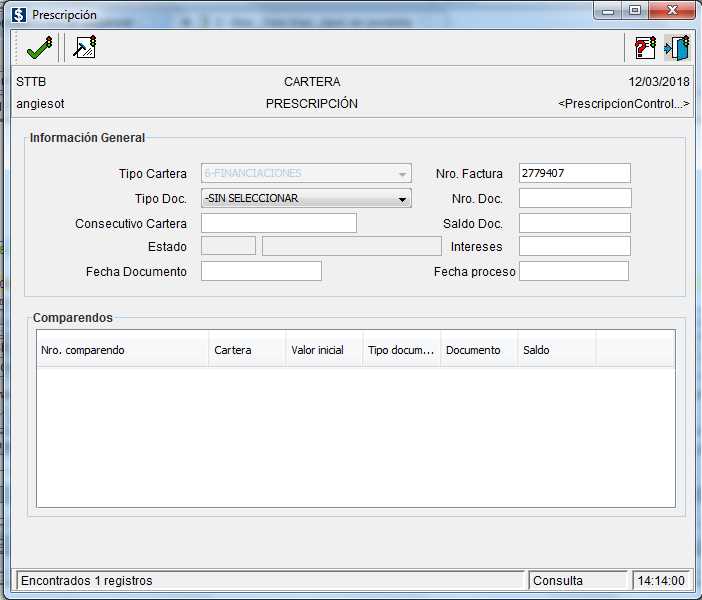Click the Cartera column header
This screenshot has height=600, width=702.
247,350
